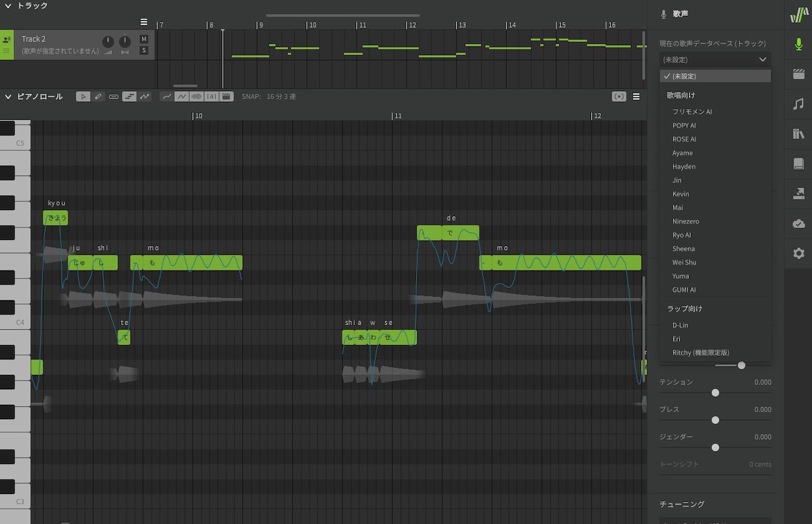Click the microphone icon beside 歌声 heading
This screenshot has height=524, width=812.
pyautogui.click(x=664, y=14)
